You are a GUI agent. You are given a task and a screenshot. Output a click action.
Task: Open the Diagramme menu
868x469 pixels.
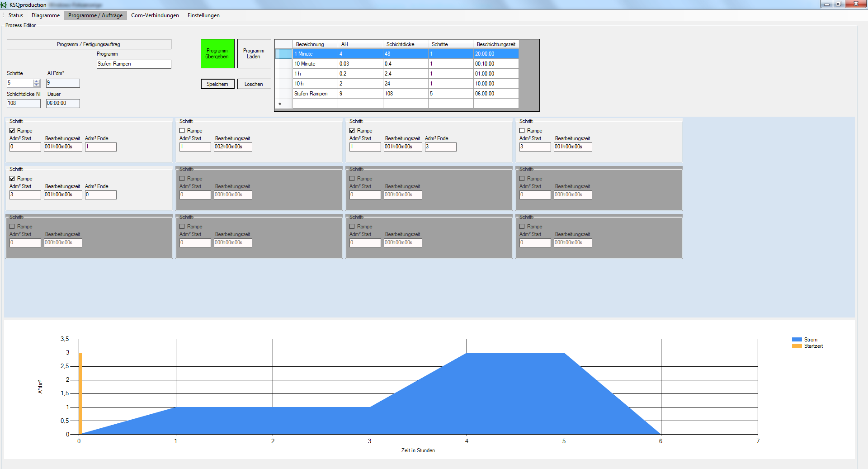pyautogui.click(x=46, y=15)
